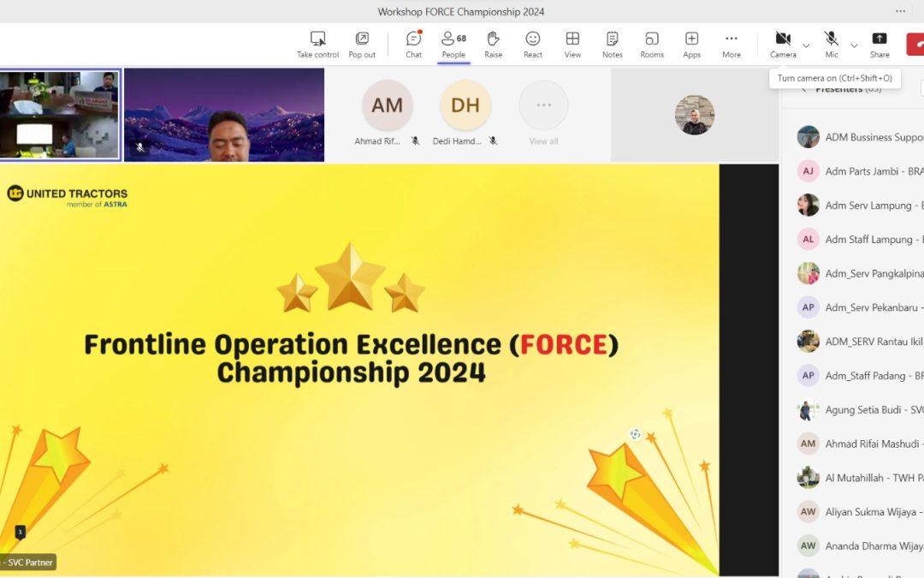
Task: Click the conference room video thumbnail
Action: point(60,115)
